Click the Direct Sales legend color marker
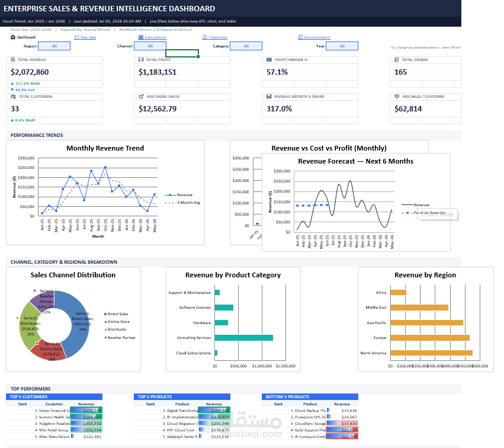This screenshot has width=504, height=448. (x=105, y=314)
